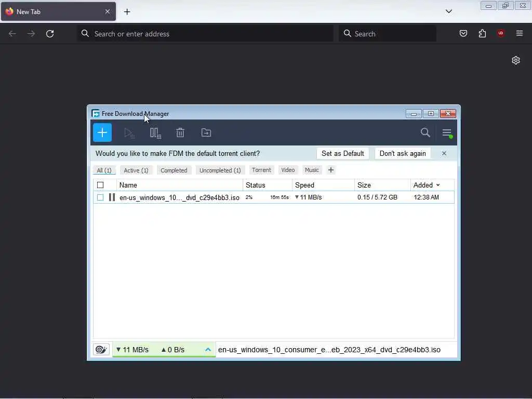Click the 0.15 / 5.72 GB size cell
The width and height of the screenshot is (532, 399).
(377, 197)
